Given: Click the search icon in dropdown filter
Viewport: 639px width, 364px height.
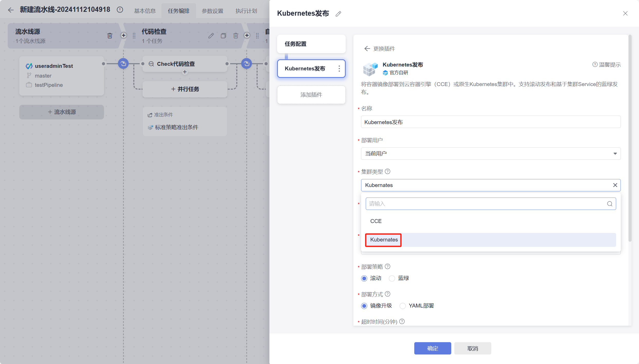Looking at the screenshot, I should point(610,204).
